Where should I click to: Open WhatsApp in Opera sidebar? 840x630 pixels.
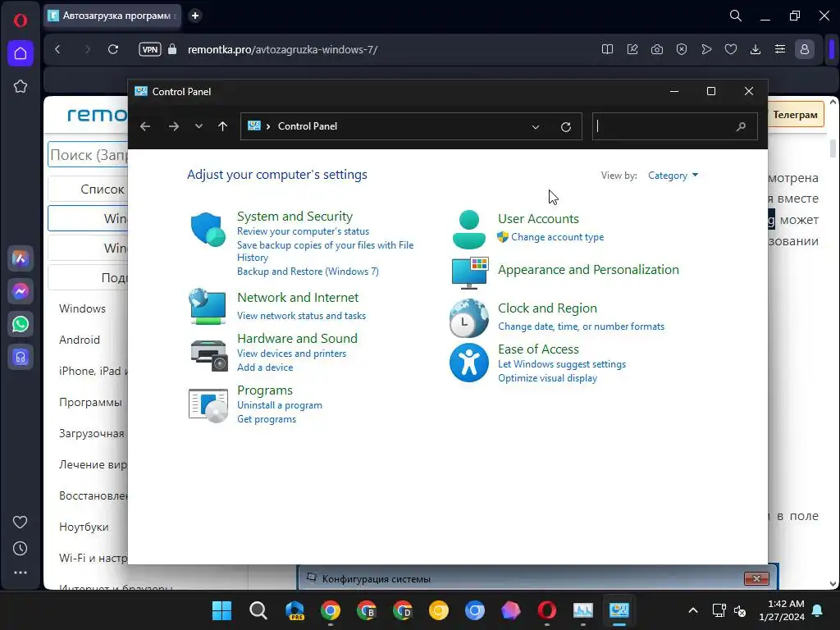click(21, 324)
